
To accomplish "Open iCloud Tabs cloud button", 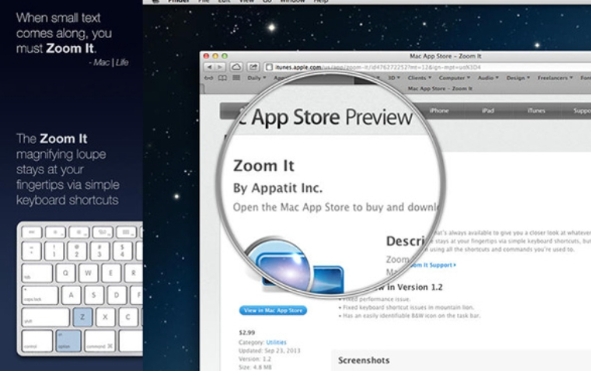I will coord(236,67).
